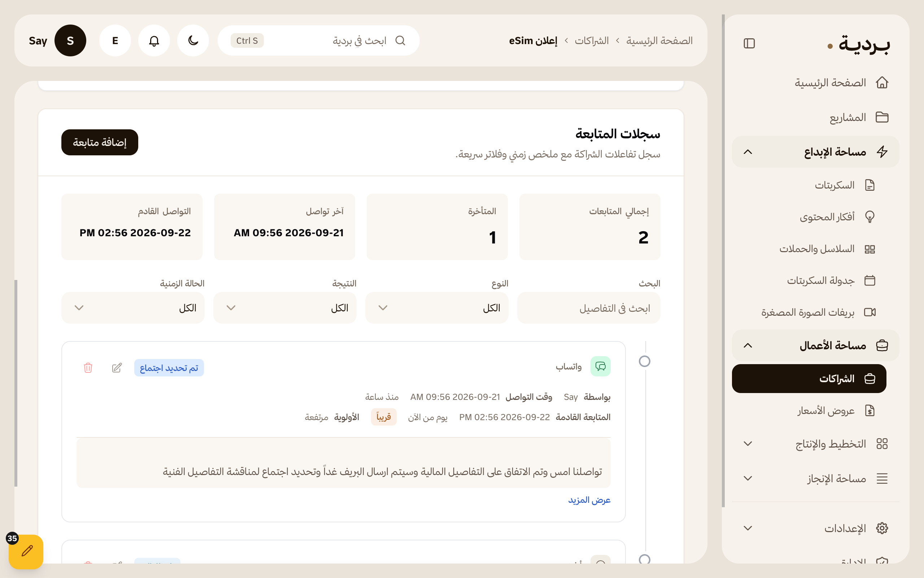Edit the واتساب follow-up record
Screen dimensions: 924x578
pyautogui.click(x=117, y=368)
